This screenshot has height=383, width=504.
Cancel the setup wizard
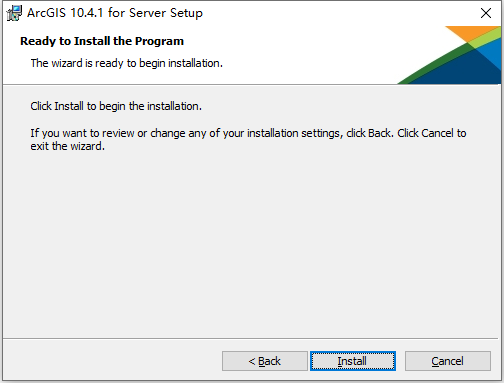tap(448, 361)
